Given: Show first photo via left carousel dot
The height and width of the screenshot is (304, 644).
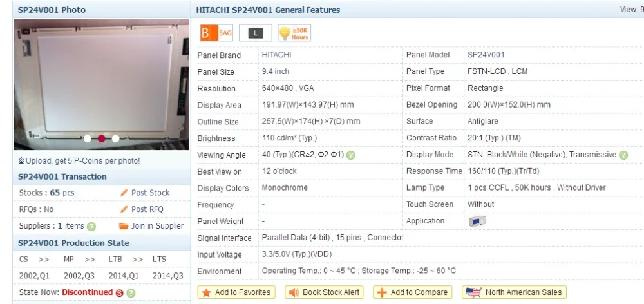Looking at the screenshot, I should pos(88,138).
